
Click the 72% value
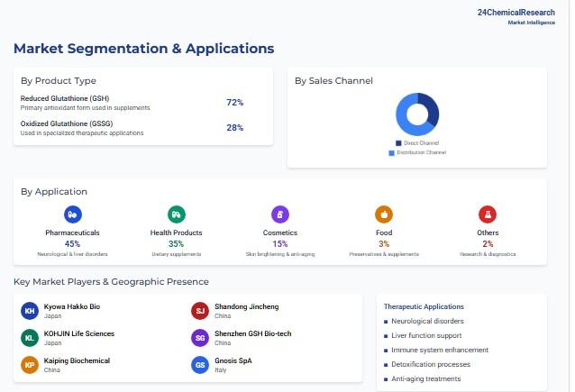pos(234,103)
